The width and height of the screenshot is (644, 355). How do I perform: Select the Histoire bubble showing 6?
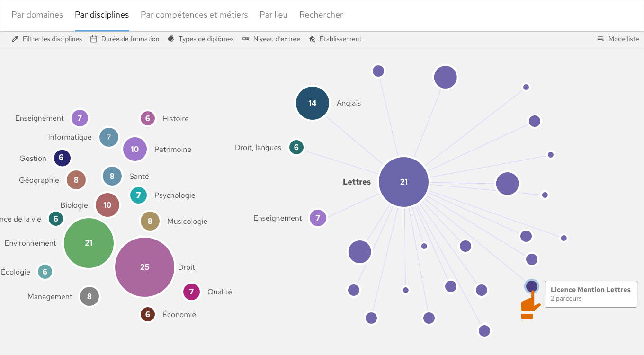point(147,118)
